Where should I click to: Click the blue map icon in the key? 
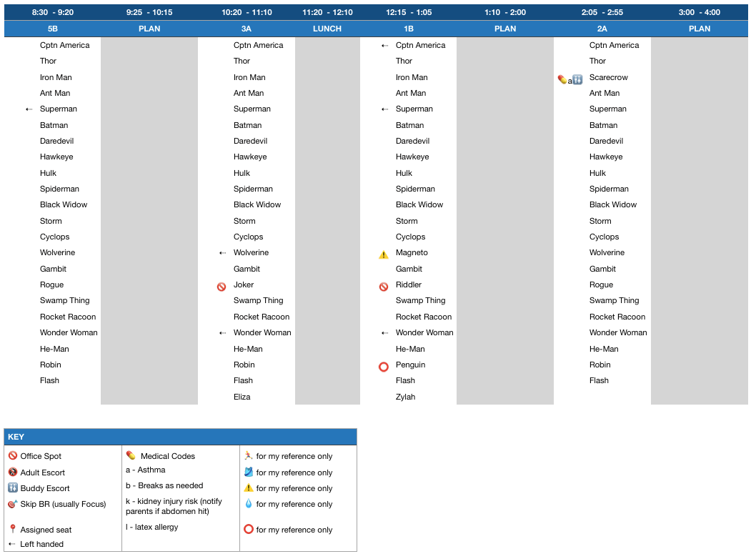point(248,472)
